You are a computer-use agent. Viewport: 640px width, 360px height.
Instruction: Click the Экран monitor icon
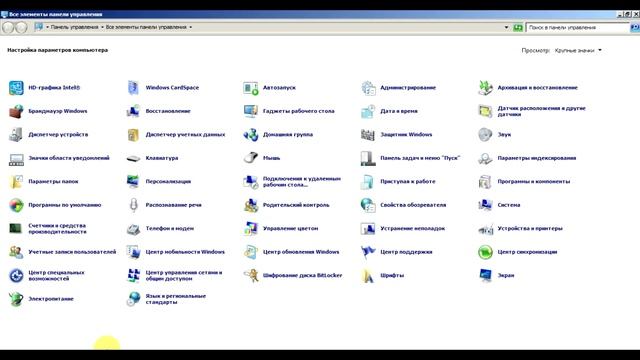pyautogui.click(x=485, y=276)
